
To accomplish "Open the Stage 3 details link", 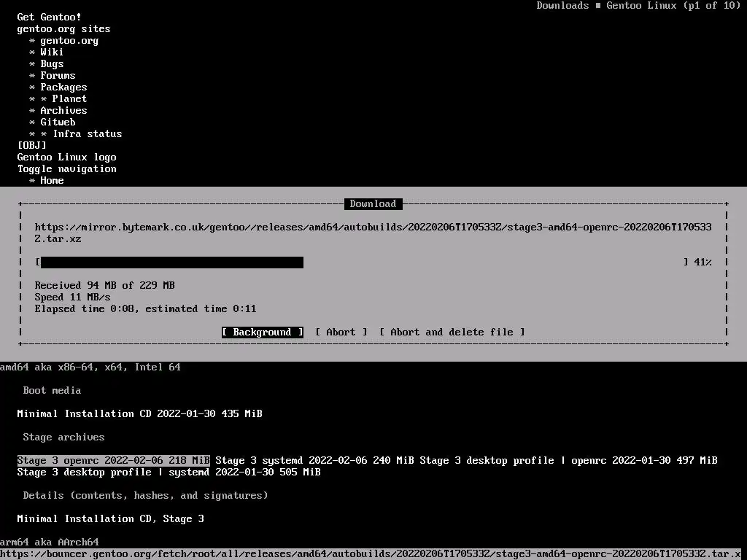I will 183,518.
